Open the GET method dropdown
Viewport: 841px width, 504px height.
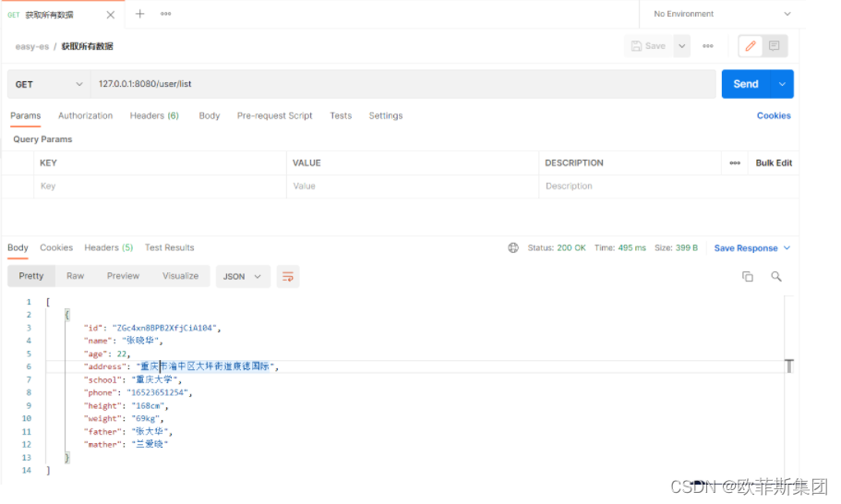click(x=49, y=84)
